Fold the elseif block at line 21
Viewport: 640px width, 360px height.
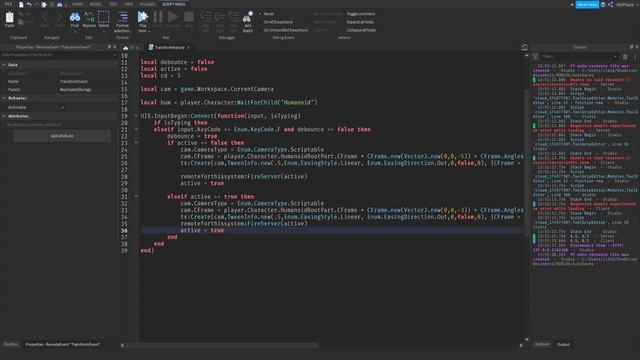pyautogui.click(x=136, y=129)
